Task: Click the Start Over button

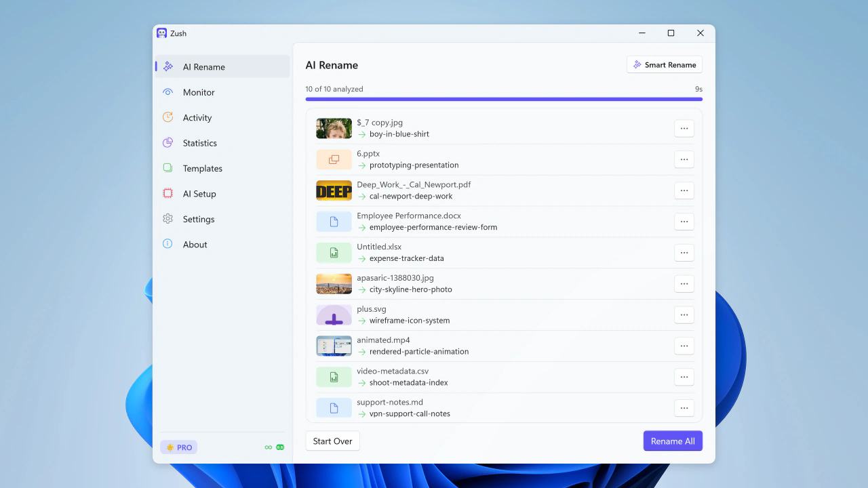Action: coord(332,441)
